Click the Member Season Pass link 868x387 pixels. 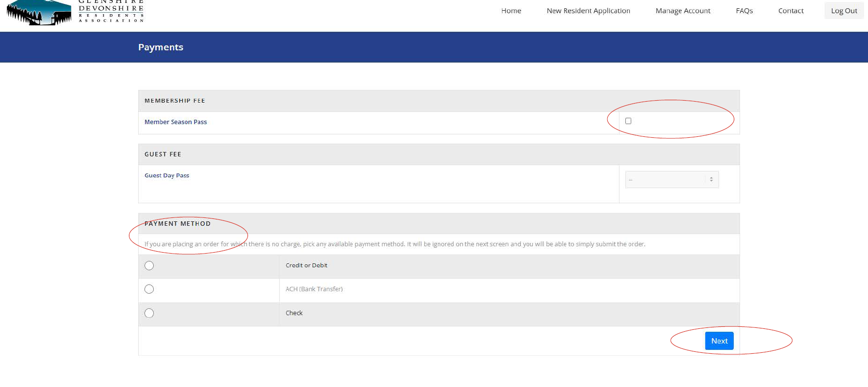pyautogui.click(x=175, y=122)
